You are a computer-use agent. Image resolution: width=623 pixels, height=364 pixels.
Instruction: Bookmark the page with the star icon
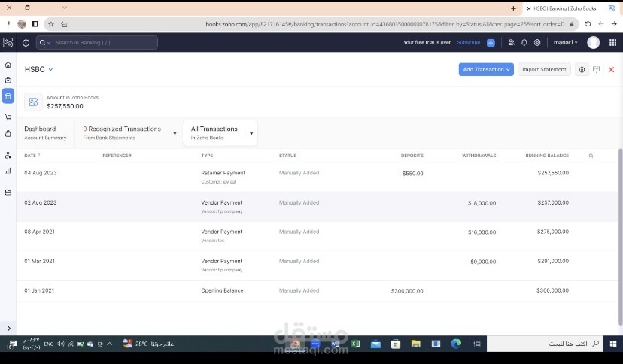click(51, 24)
